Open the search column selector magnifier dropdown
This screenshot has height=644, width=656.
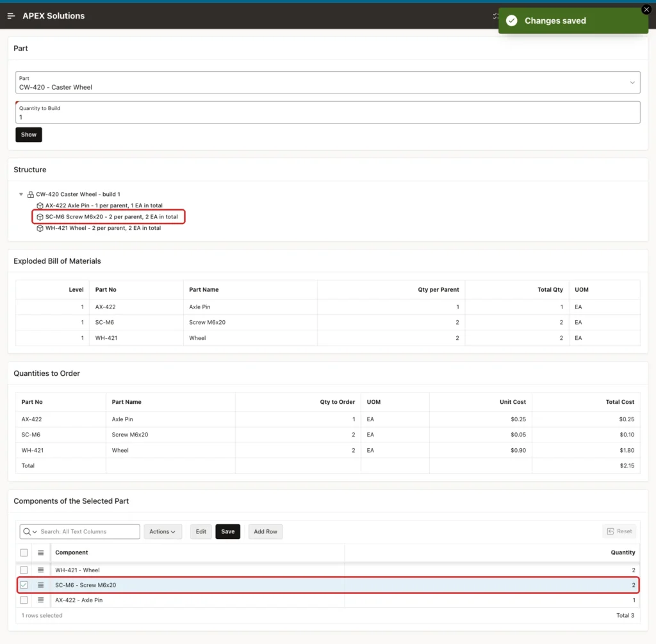click(30, 531)
